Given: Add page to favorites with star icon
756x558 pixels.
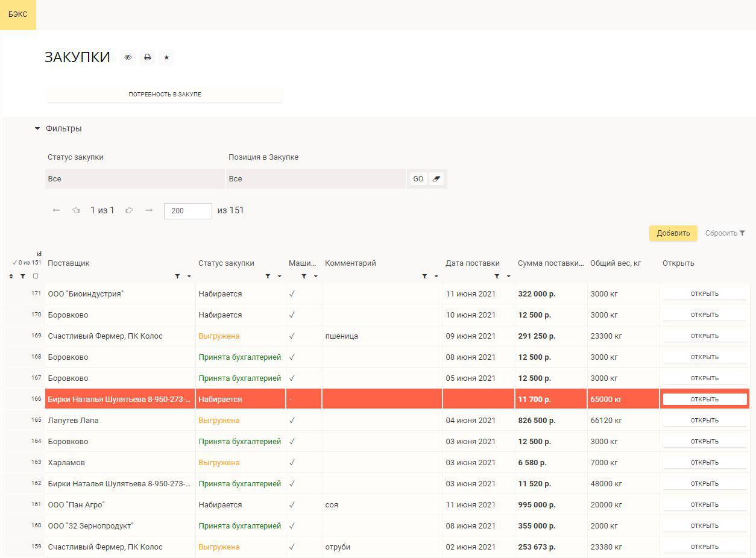Looking at the screenshot, I should [167, 57].
